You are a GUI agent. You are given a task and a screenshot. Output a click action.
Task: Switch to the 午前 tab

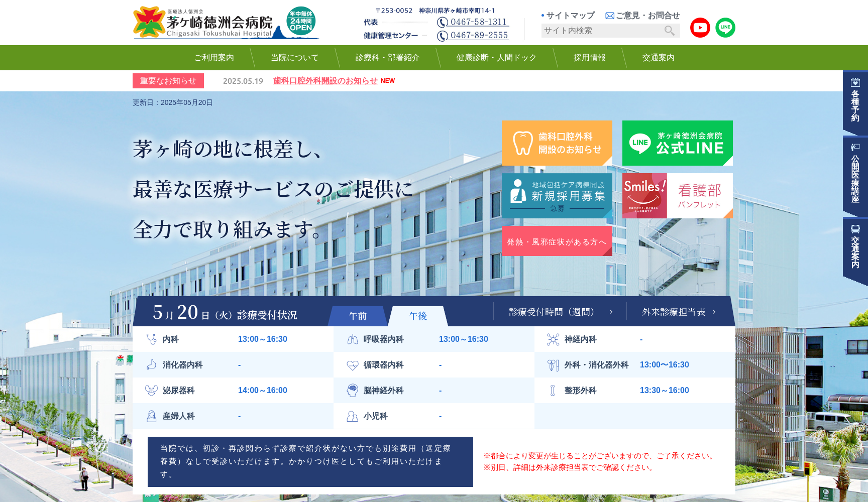[x=358, y=316]
